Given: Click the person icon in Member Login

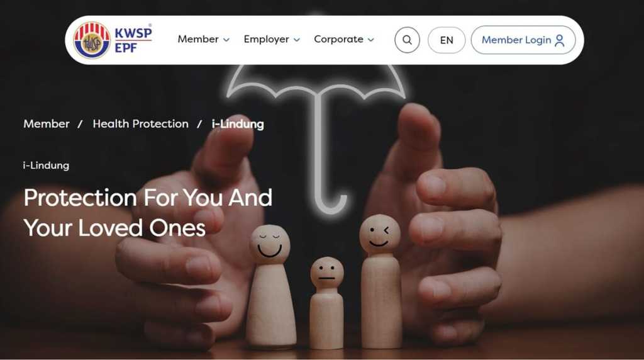Looking at the screenshot, I should pos(559,40).
